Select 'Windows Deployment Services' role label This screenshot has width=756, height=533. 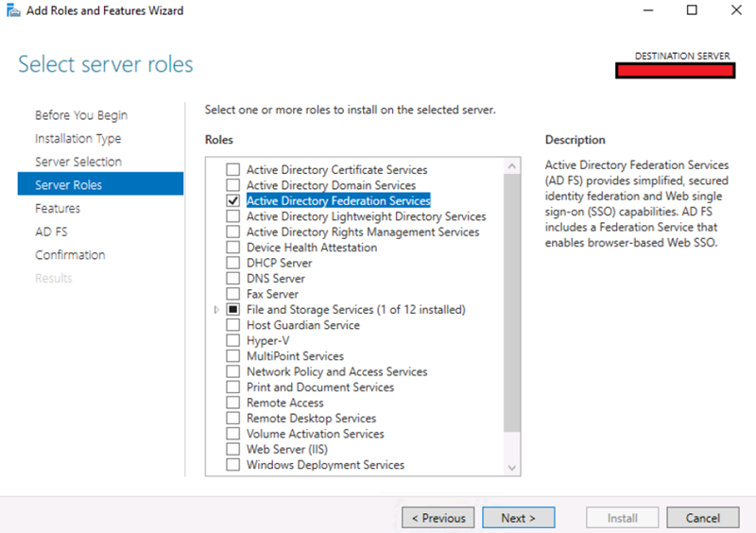click(325, 465)
